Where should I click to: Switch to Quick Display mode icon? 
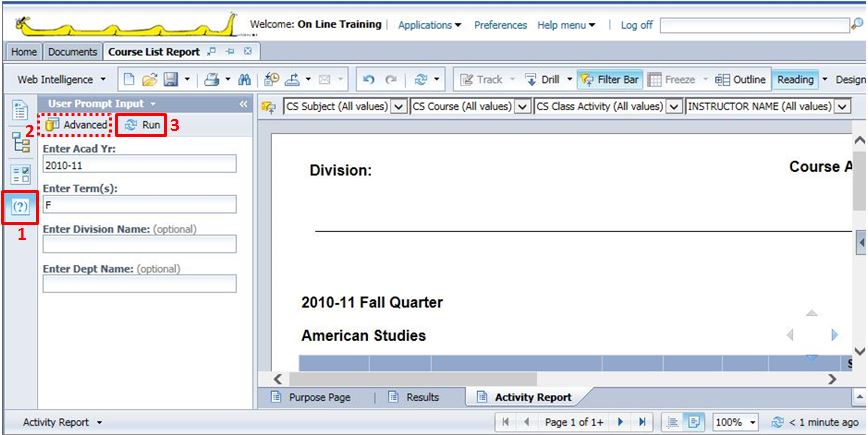click(x=673, y=422)
